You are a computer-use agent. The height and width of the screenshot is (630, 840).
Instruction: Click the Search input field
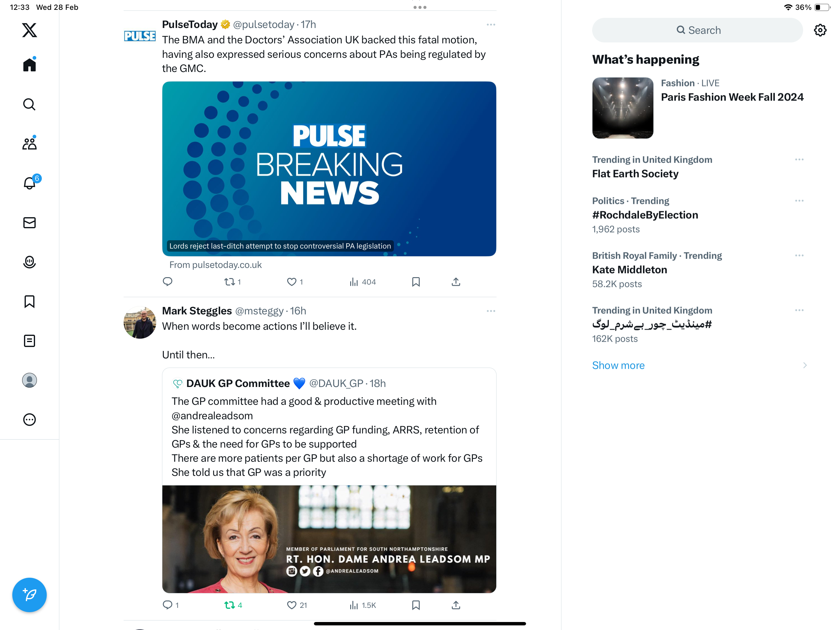click(x=697, y=30)
